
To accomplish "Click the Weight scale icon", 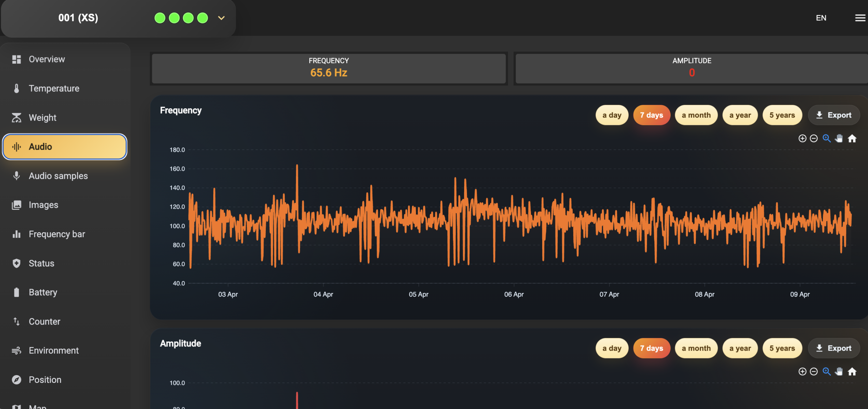I will click(16, 118).
